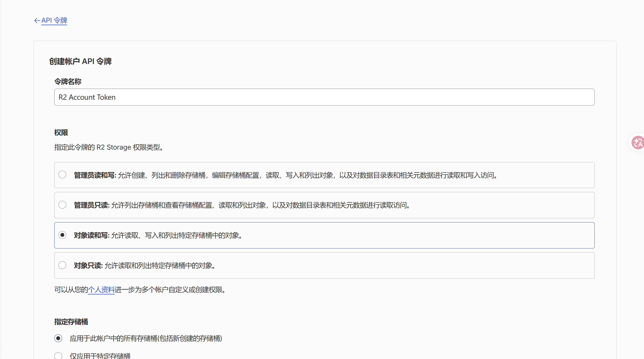Click the 指定存储桶 section label

(x=71, y=322)
